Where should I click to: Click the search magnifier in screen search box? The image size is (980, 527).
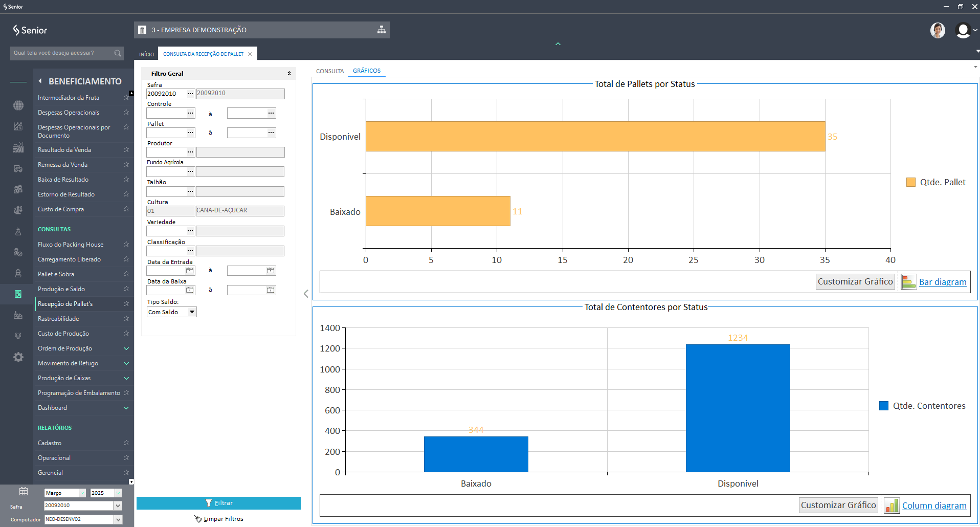(118, 53)
